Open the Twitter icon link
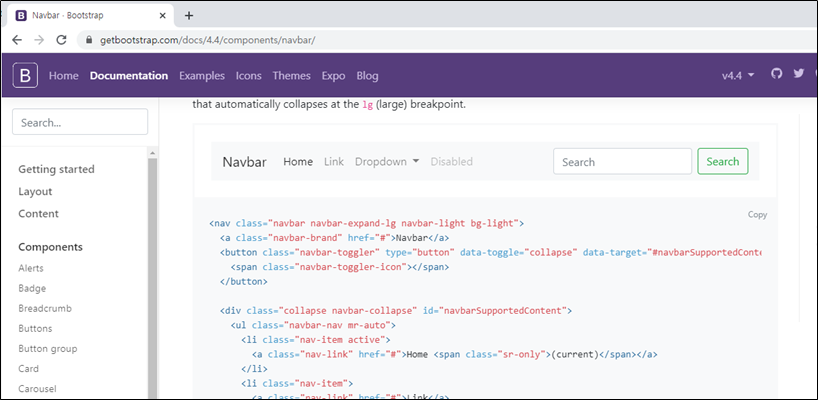This screenshot has height=400, width=818. pyautogui.click(x=799, y=74)
